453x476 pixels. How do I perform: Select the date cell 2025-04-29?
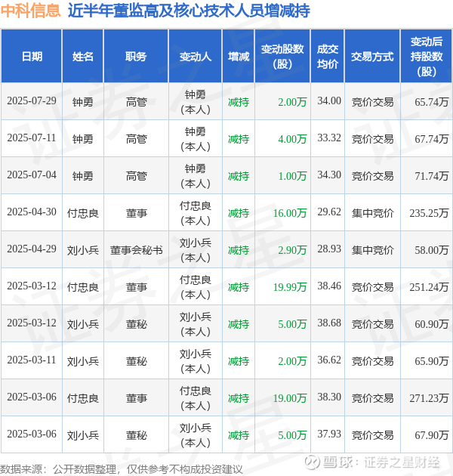point(32,249)
